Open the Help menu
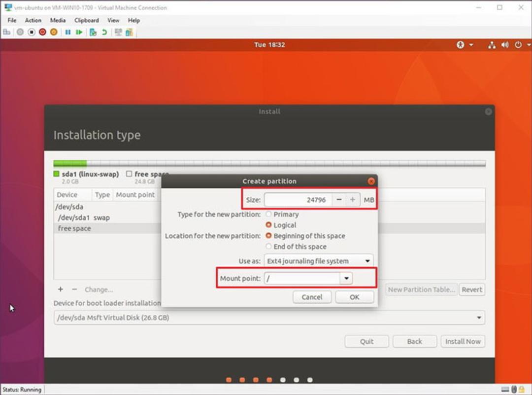This screenshot has height=395, width=532. [133, 20]
